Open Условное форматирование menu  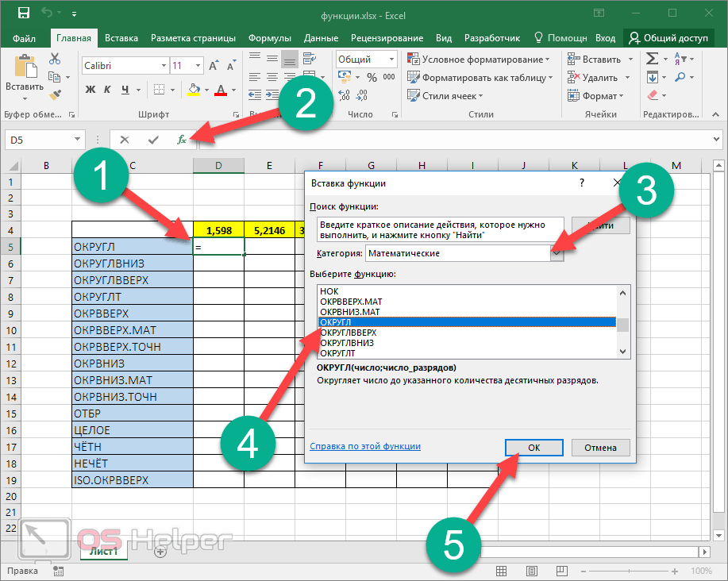point(478,60)
